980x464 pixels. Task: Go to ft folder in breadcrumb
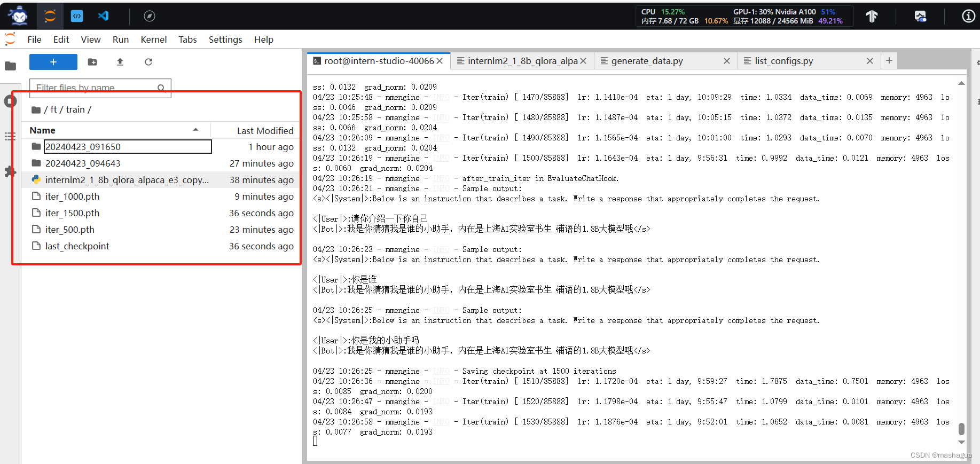[53, 109]
